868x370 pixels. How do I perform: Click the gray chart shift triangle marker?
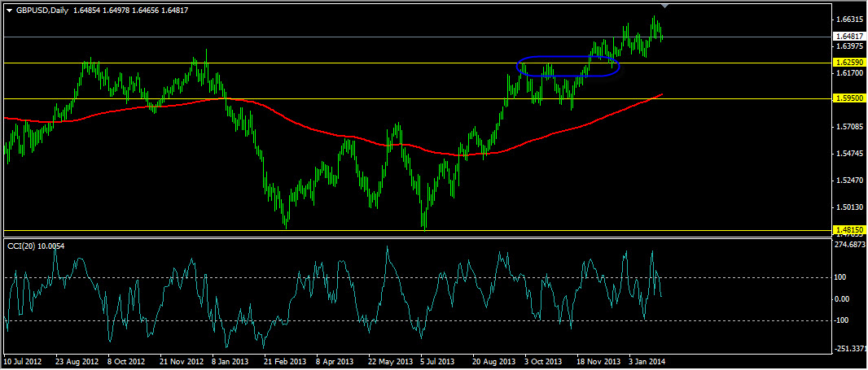click(666, 6)
